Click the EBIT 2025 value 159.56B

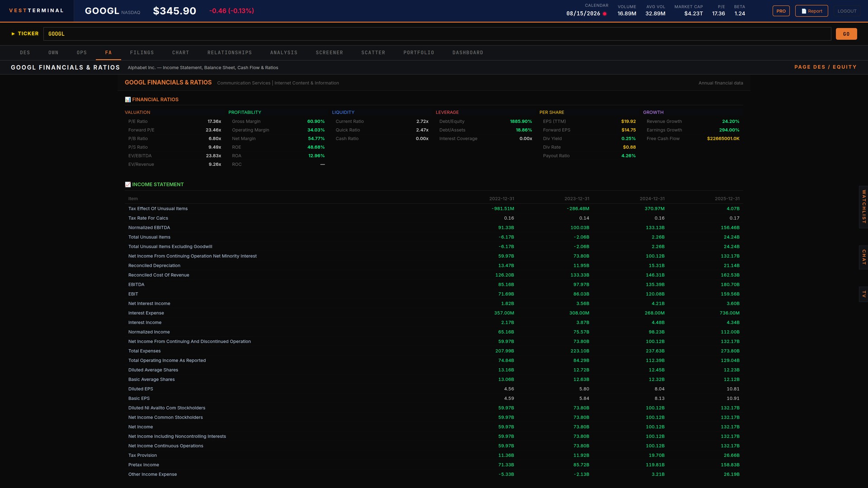coord(730,294)
